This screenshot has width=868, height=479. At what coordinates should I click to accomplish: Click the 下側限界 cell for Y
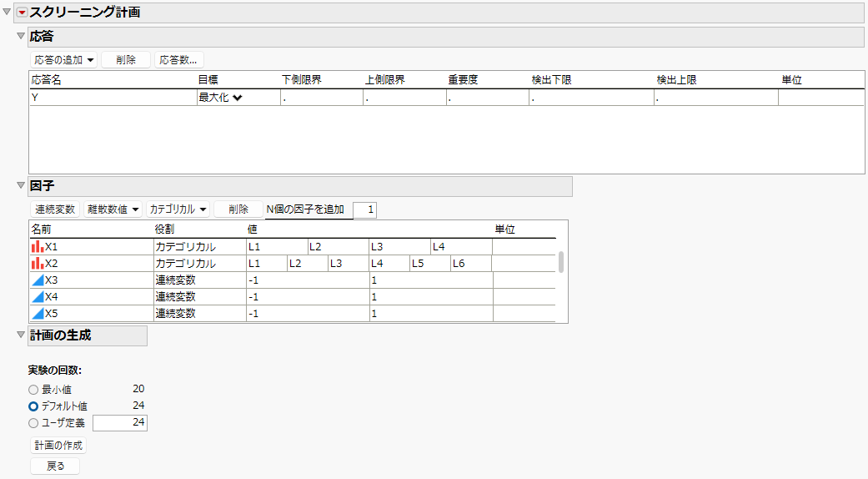322,98
